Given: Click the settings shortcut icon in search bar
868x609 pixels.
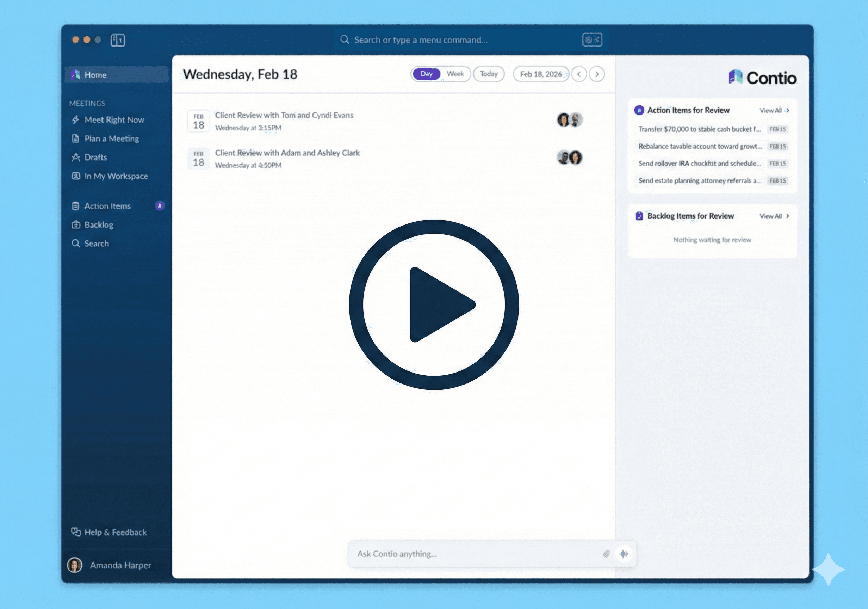Looking at the screenshot, I should pos(592,40).
